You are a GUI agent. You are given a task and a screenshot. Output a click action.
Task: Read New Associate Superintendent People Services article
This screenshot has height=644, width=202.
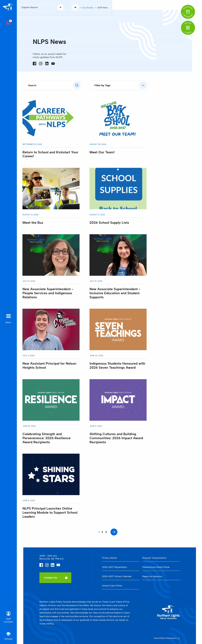(48, 293)
